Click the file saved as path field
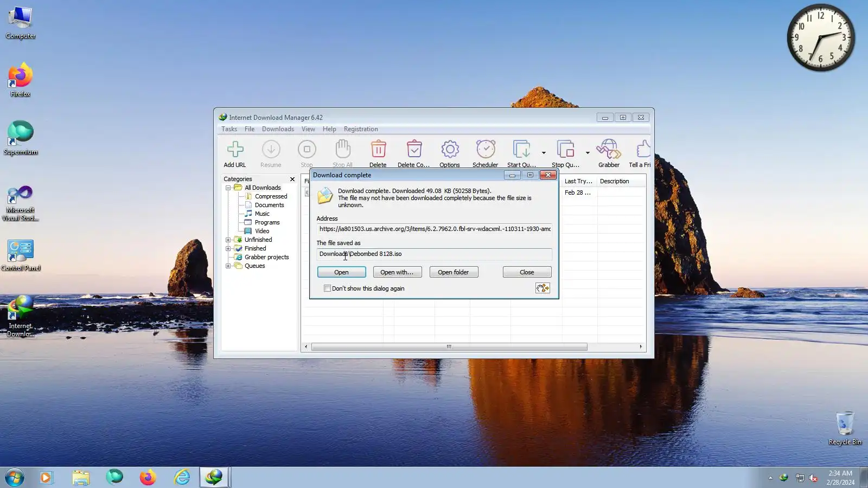868x488 pixels. coord(434,254)
